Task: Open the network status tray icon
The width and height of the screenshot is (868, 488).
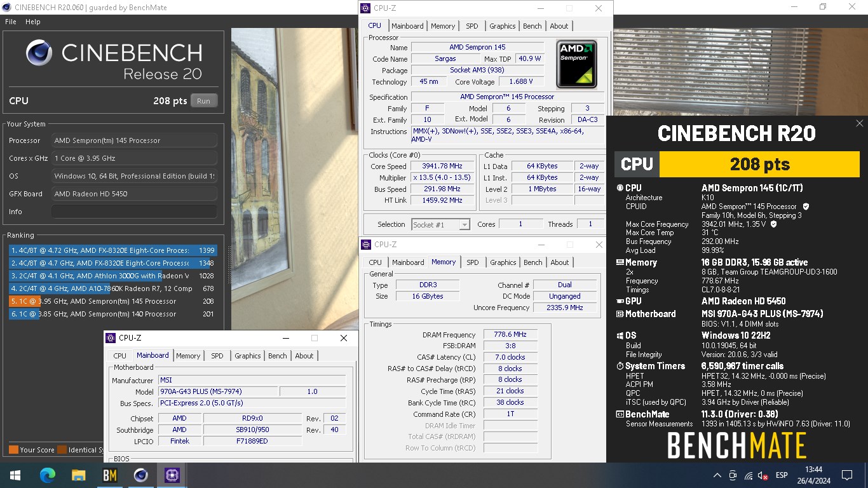Action: click(749, 475)
